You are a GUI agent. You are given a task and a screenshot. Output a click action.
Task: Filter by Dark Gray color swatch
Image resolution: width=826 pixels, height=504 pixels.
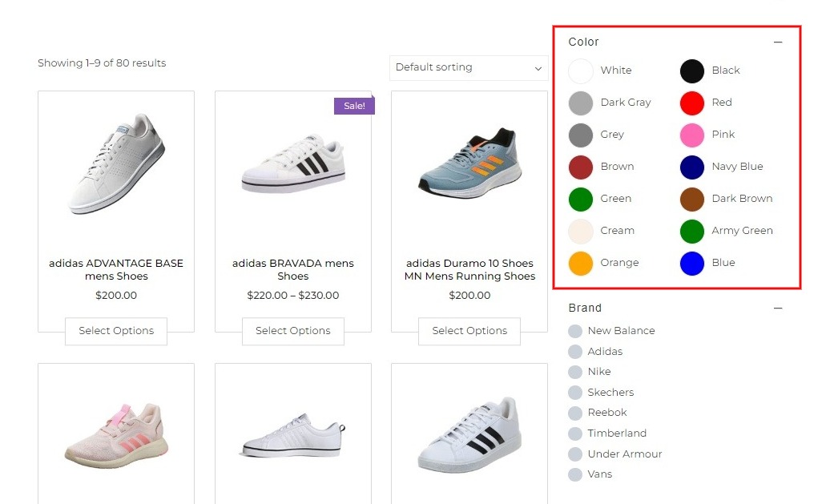point(581,103)
